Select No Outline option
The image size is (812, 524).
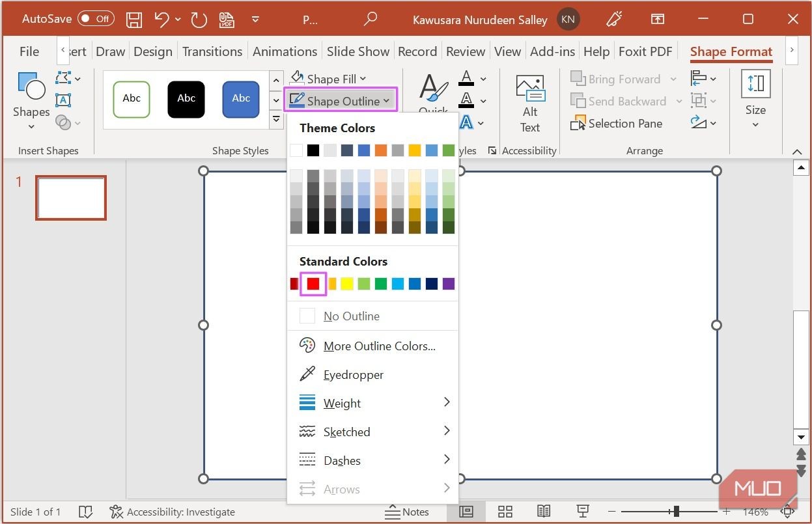pyautogui.click(x=372, y=316)
